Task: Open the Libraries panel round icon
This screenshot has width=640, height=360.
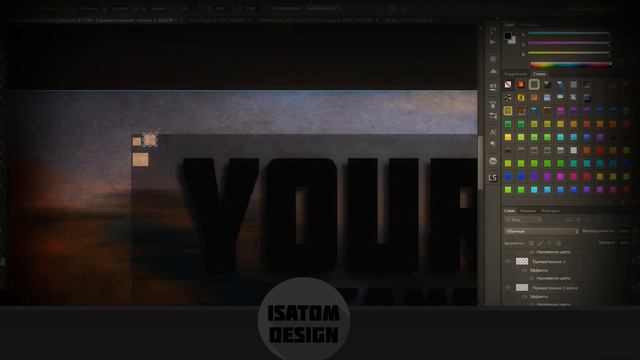Action: click(x=493, y=161)
